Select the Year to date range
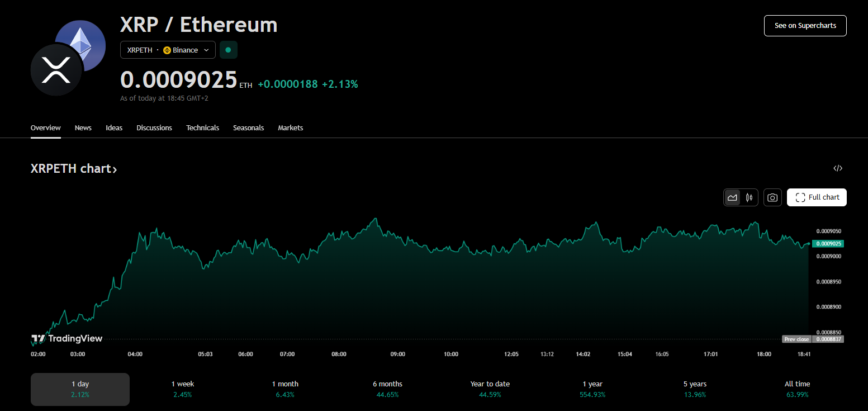868x411 pixels. 490,389
